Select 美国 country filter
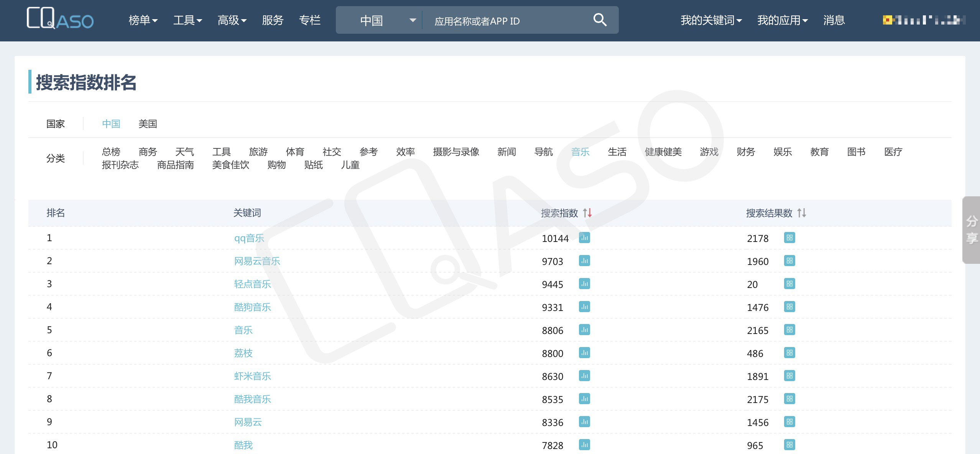This screenshot has width=980, height=454. coord(148,124)
